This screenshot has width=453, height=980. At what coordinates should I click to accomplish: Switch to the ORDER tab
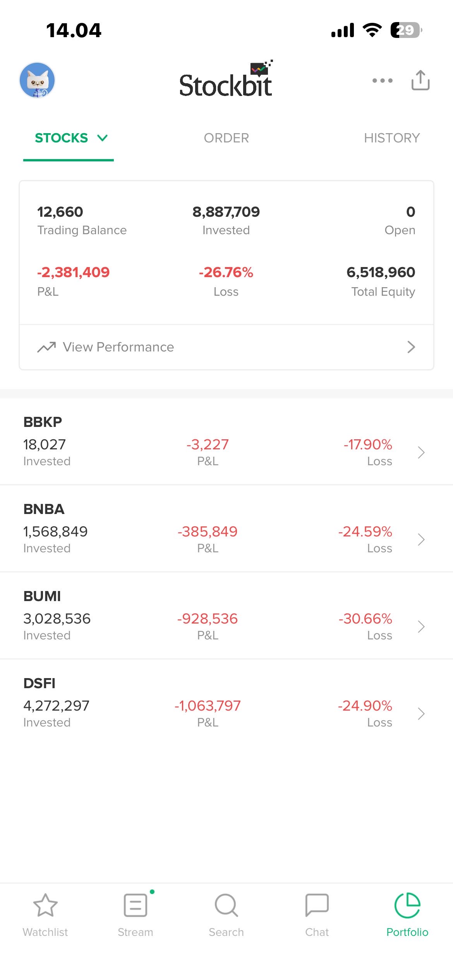pos(226,138)
